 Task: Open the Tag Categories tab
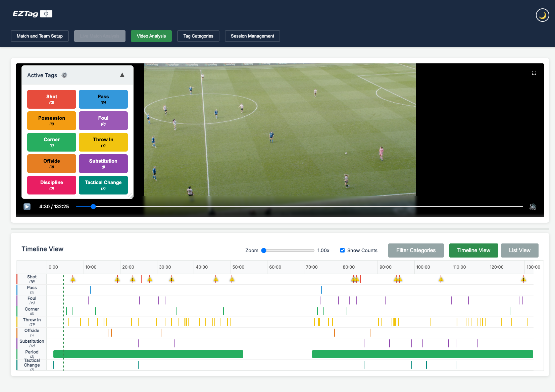[x=198, y=36]
